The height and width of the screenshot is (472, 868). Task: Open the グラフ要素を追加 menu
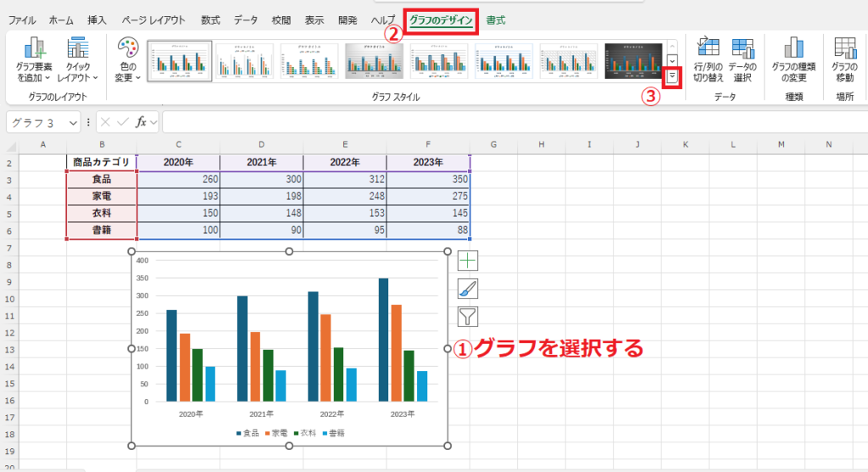[x=34, y=60]
